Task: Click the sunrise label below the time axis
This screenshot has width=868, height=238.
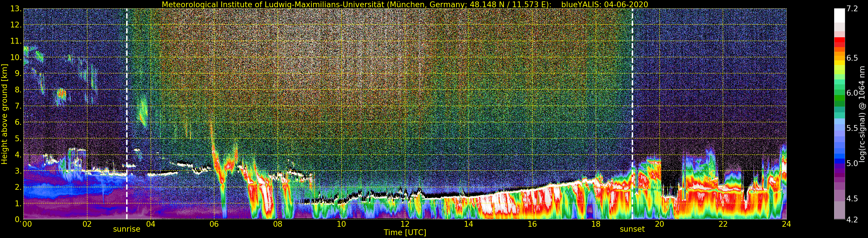Action: (x=126, y=229)
